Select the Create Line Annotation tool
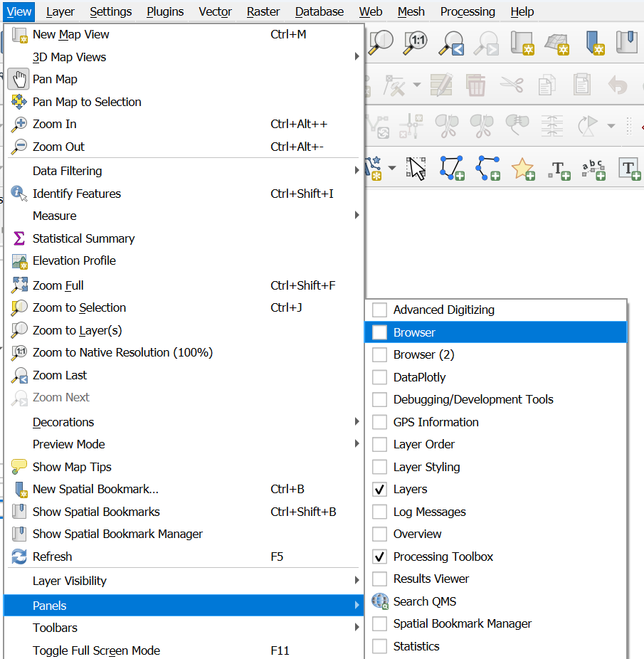The height and width of the screenshot is (659, 644). (x=487, y=169)
